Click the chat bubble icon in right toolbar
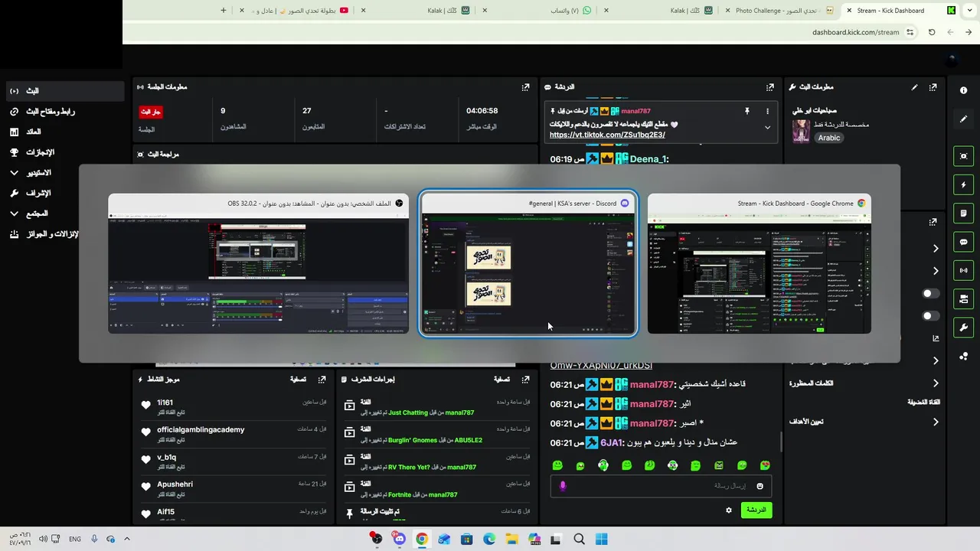Viewport: 980px width, 551px height. [x=963, y=242]
